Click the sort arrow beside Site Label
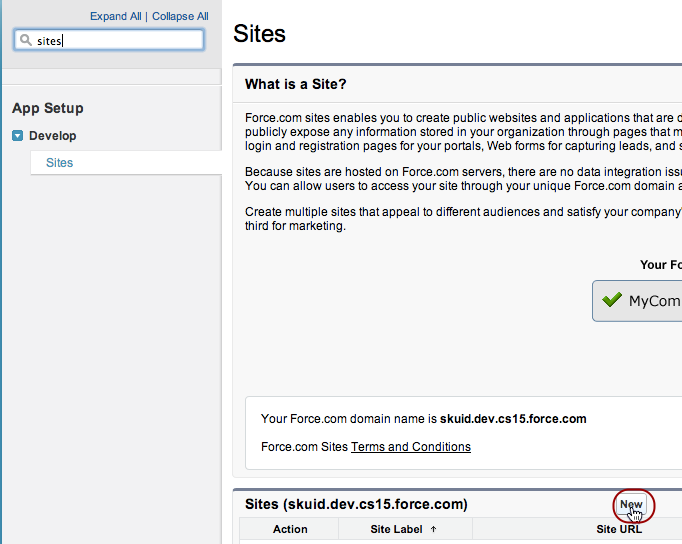Viewport: 682px width, 544px height. pos(433,529)
